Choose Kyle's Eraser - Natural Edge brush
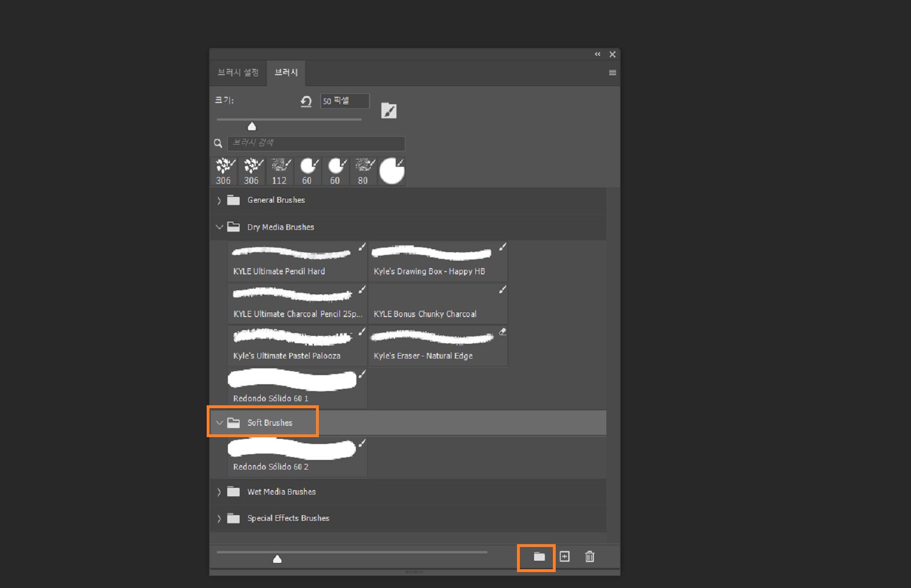This screenshot has height=588, width=911. pyautogui.click(x=438, y=346)
